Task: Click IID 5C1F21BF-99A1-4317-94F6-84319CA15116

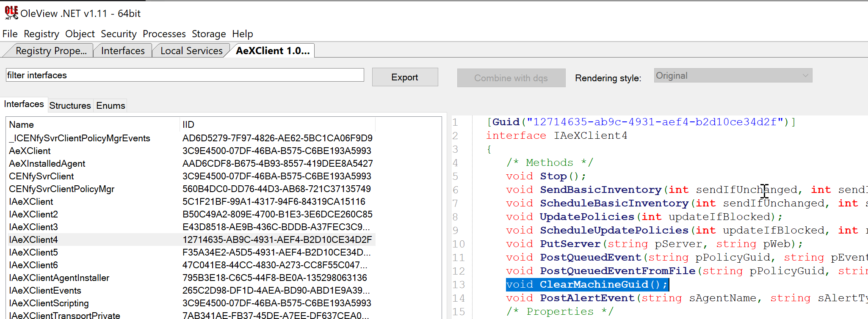Action: 274,202
